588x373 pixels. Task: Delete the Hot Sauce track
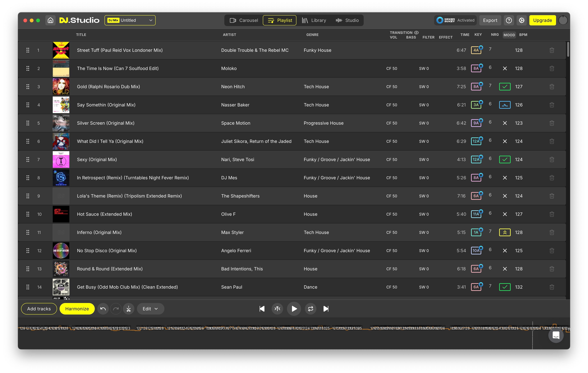pyautogui.click(x=552, y=214)
